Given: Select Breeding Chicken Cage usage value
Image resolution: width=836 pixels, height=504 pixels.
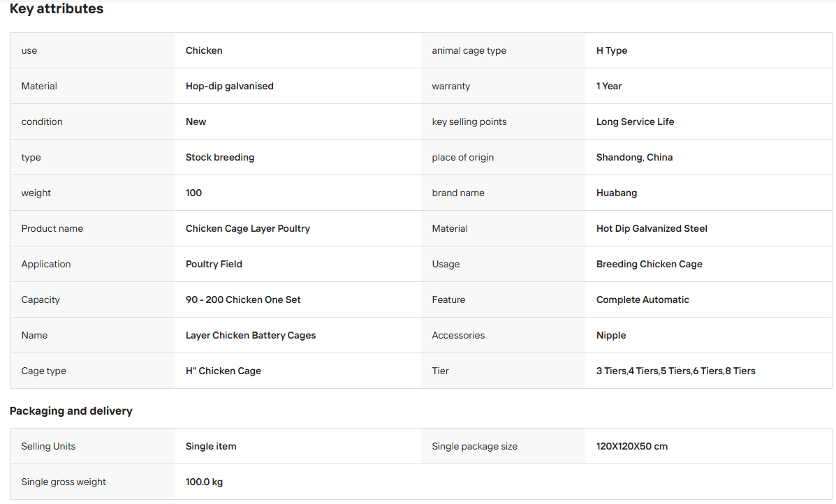Looking at the screenshot, I should [x=649, y=265].
